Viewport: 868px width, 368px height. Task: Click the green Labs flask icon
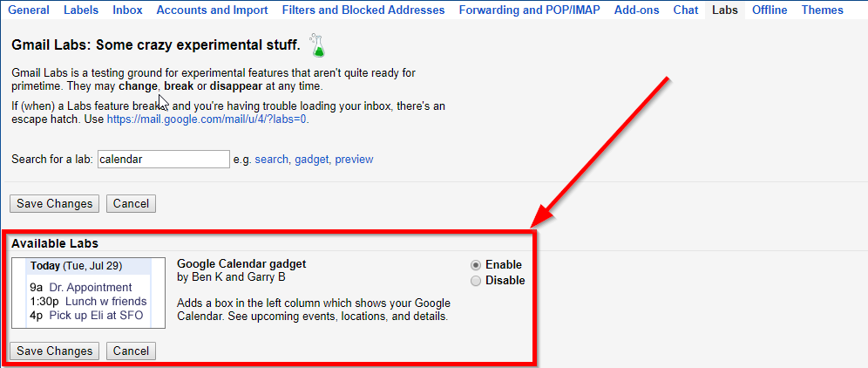[x=318, y=45]
